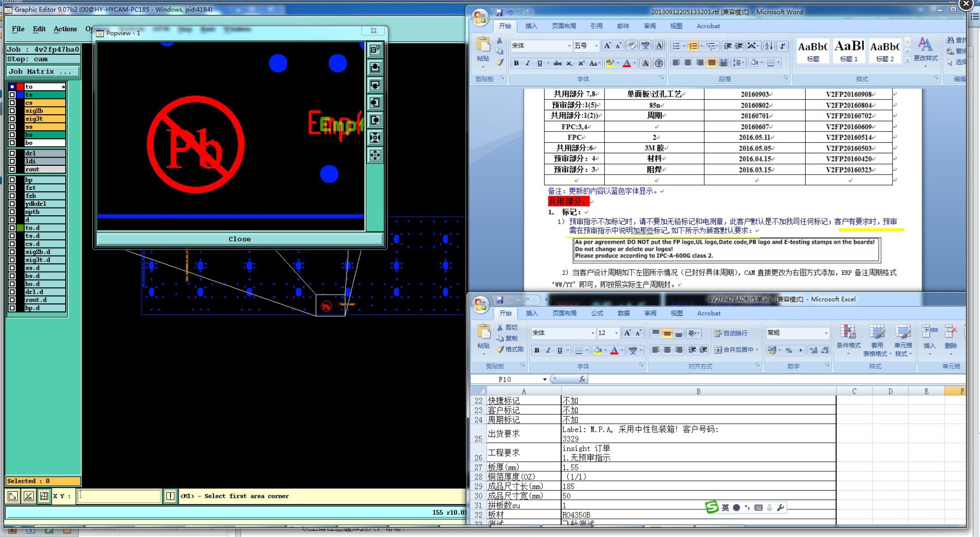Screen dimensions: 980x537
Task: Click the Sort icon in Word ribbon
Action: [x=769, y=46]
